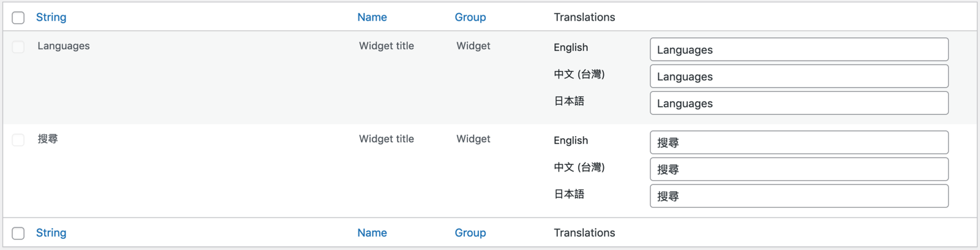Screen dimensions: 980x250
Task: Focus the 中文 (台灣) translation field for Languages
Action: pos(799,77)
